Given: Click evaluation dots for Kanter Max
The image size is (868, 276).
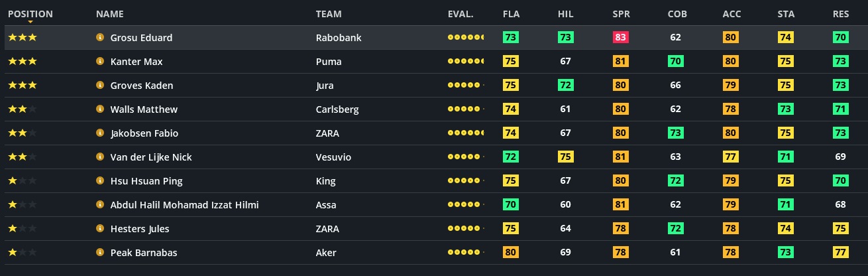Looking at the screenshot, I should (x=466, y=62).
